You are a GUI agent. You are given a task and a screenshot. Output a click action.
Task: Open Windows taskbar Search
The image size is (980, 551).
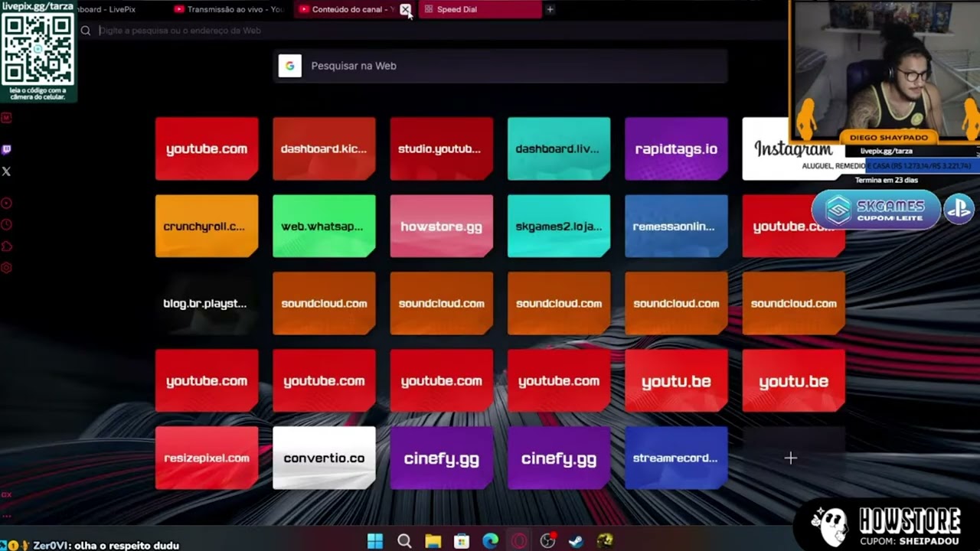click(x=404, y=541)
